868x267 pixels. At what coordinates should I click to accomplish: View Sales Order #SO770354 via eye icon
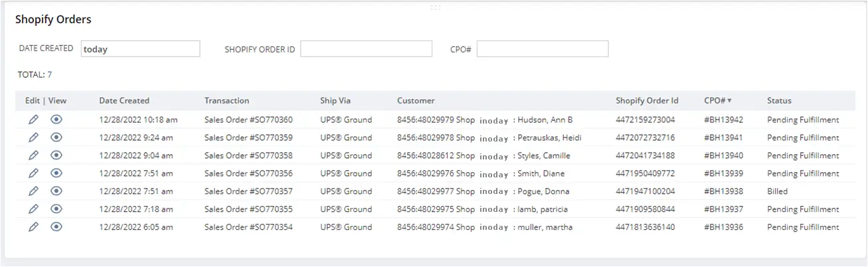[56, 226]
